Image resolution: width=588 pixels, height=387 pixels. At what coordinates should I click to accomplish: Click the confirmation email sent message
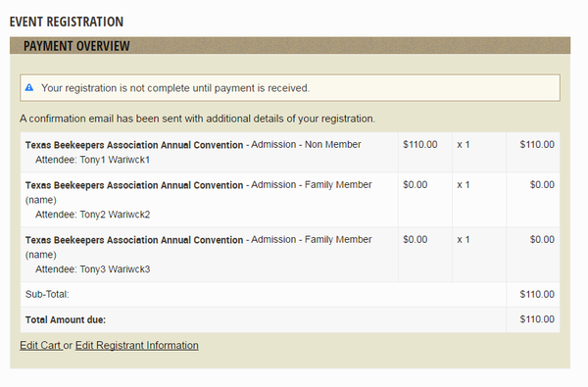pyautogui.click(x=197, y=119)
